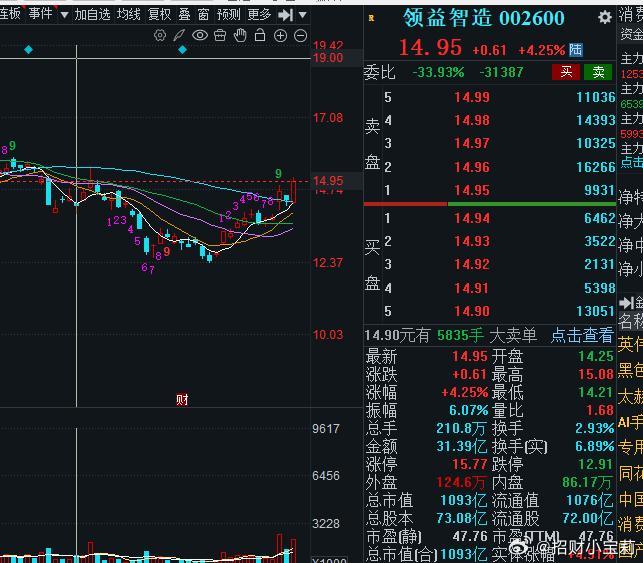Select buy level 4 price 14.91

(472, 288)
